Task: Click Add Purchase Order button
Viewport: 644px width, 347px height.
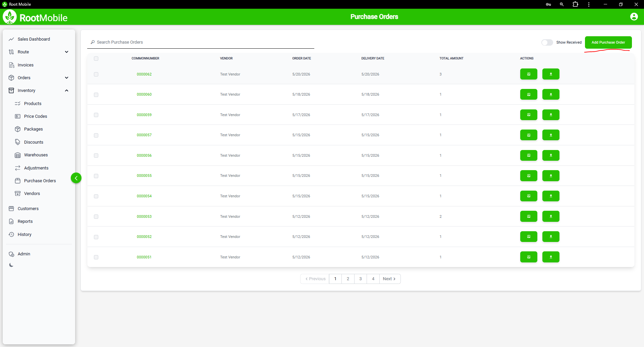Action: point(608,43)
